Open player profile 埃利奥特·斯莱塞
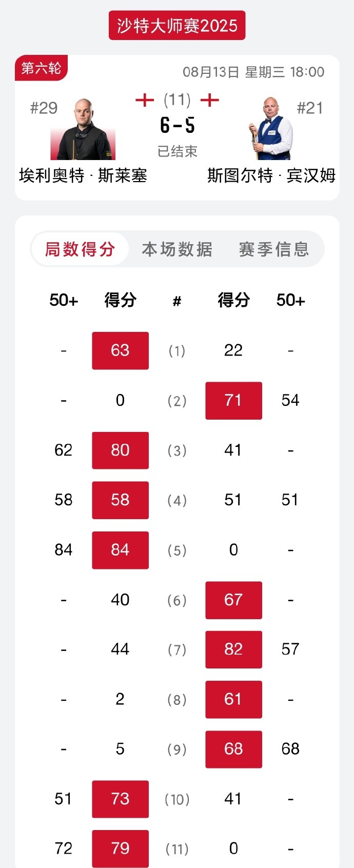354x868 pixels. 83,175
